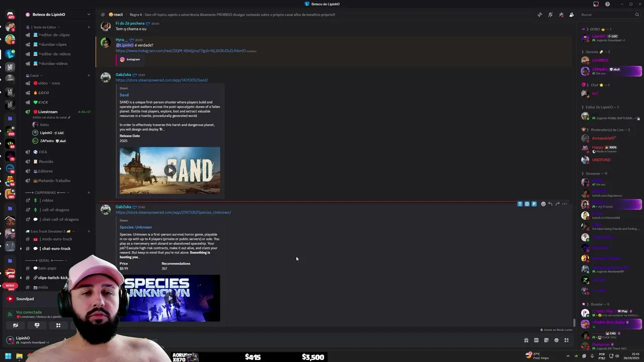Add channel to Teste de Editor category
Screen dimensions: 644x362
coord(89,27)
